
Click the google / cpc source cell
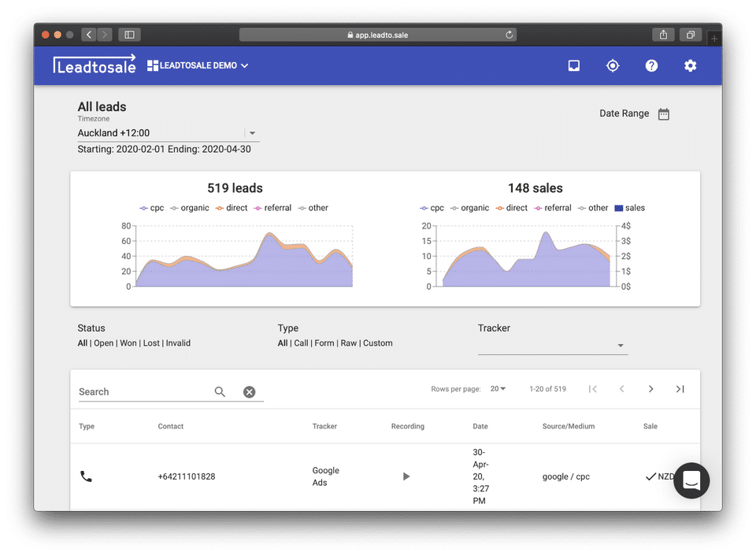coord(566,476)
